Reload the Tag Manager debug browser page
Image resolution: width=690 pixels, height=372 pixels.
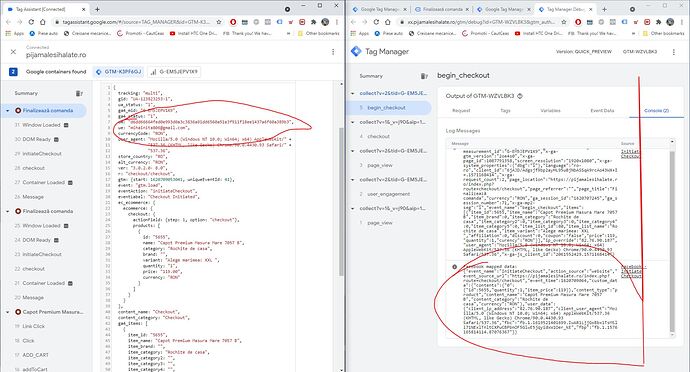click(x=376, y=22)
